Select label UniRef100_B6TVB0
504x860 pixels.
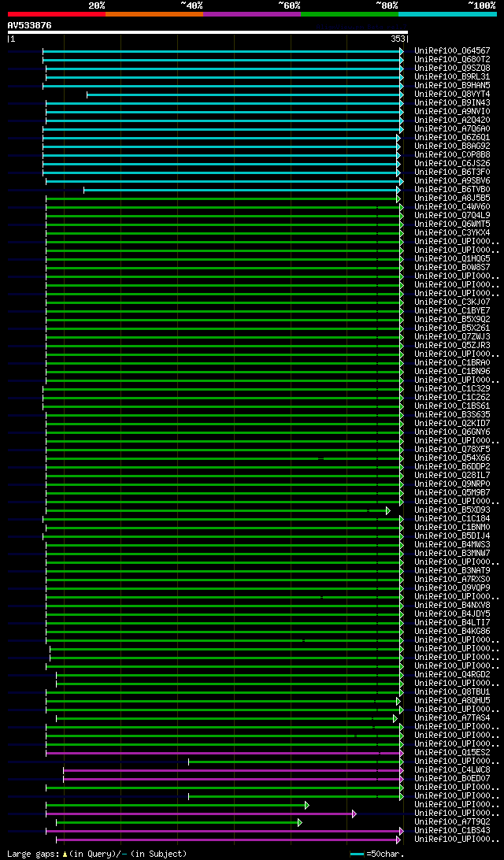coord(453,189)
